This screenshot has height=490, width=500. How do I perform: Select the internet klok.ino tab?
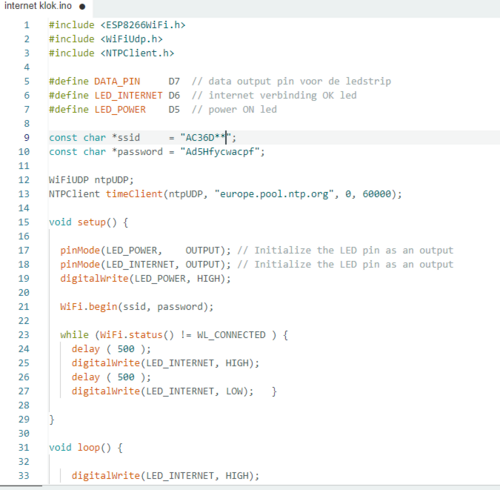[x=46, y=7]
